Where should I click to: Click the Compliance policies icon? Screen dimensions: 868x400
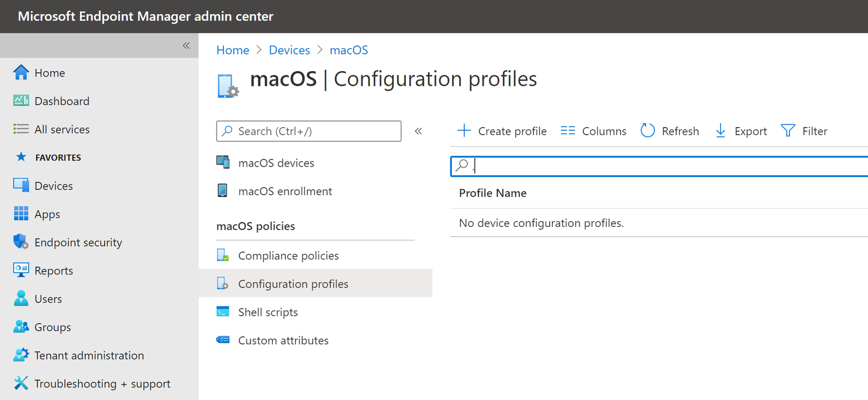click(x=223, y=255)
